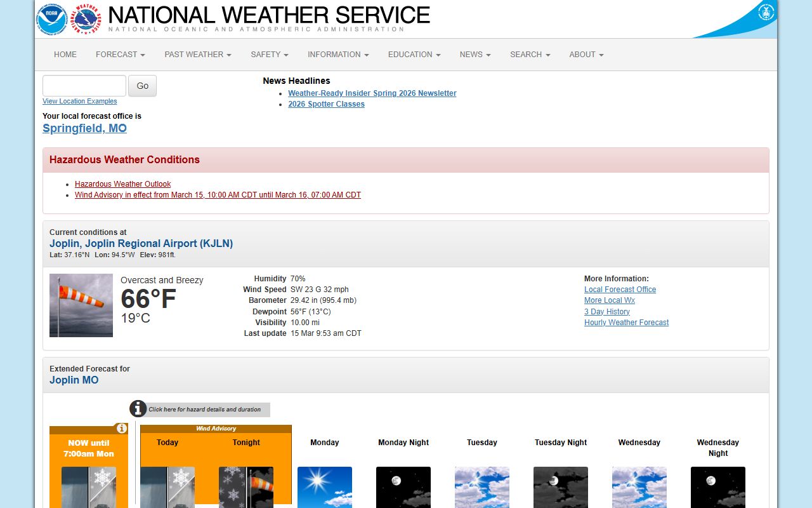Open the More Local Wx link

610,300
